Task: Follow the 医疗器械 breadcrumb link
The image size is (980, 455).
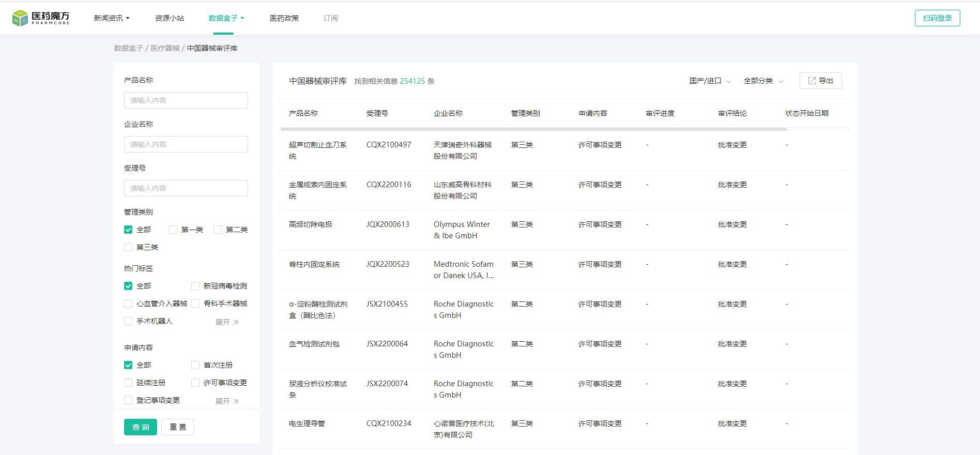Action: point(165,48)
